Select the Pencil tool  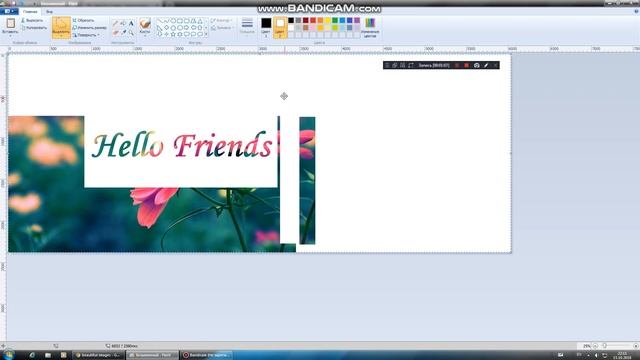[116, 23]
